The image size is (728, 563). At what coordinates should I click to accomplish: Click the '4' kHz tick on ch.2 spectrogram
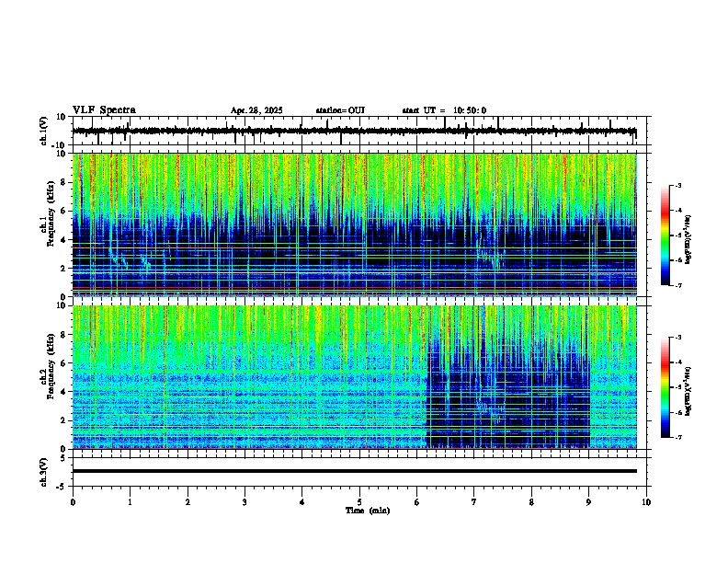(64, 392)
